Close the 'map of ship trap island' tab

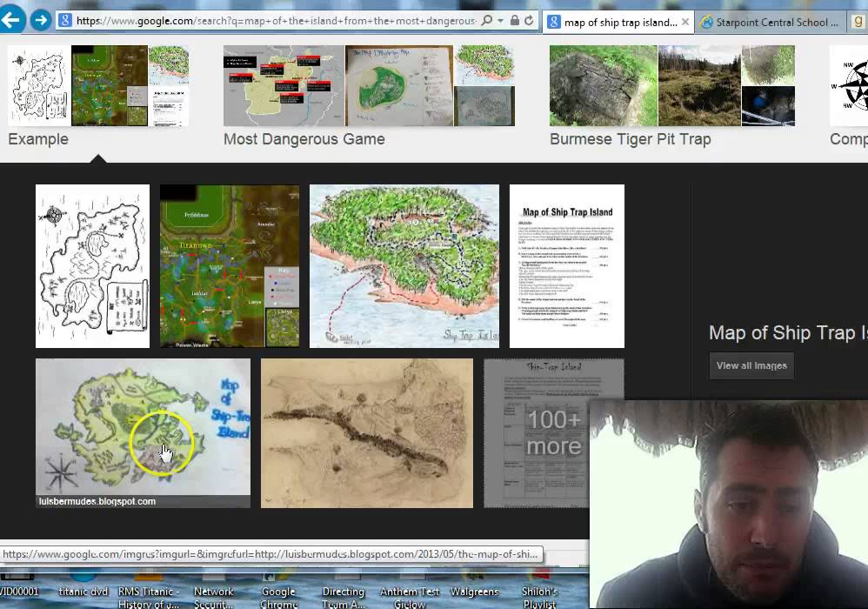(685, 23)
